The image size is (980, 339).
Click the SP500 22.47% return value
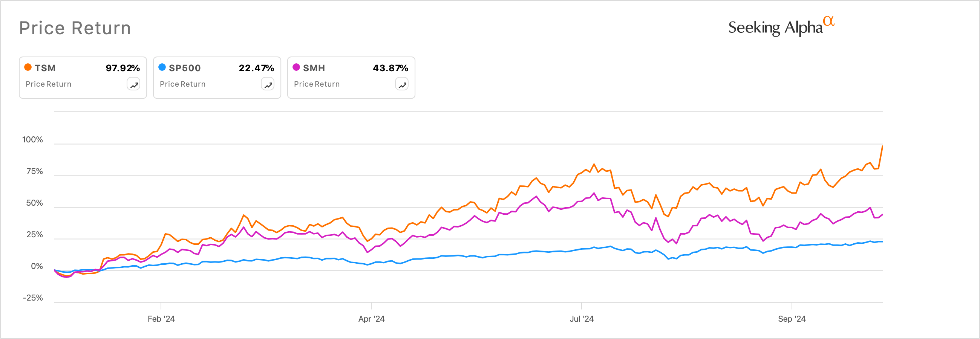pyautogui.click(x=256, y=68)
